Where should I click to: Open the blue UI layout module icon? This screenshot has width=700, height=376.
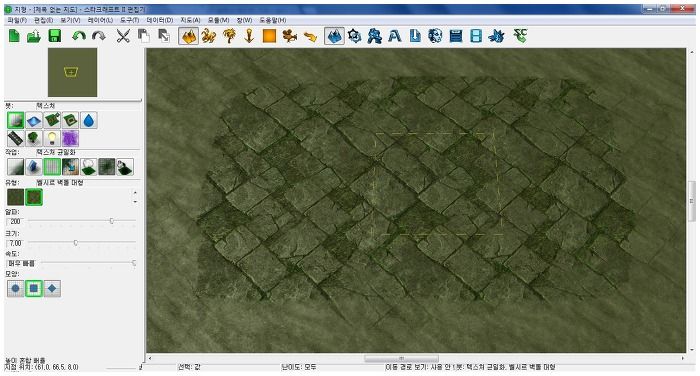(456, 36)
